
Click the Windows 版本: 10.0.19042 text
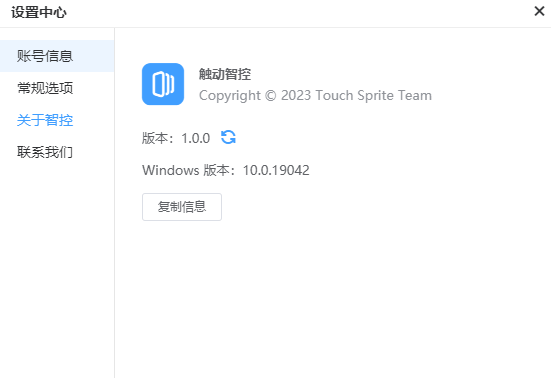click(x=226, y=170)
